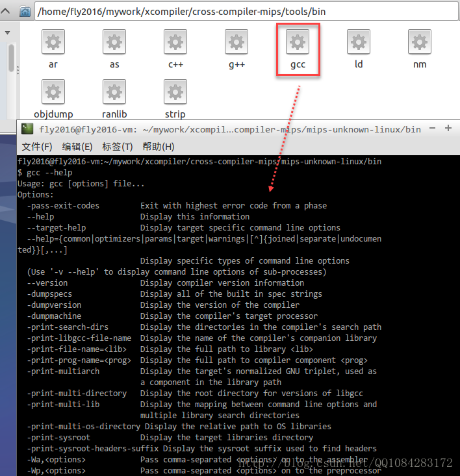Screen dimensions: 460x476
Task: Click the file manager left pane scrollbar
Action: [x=11, y=58]
